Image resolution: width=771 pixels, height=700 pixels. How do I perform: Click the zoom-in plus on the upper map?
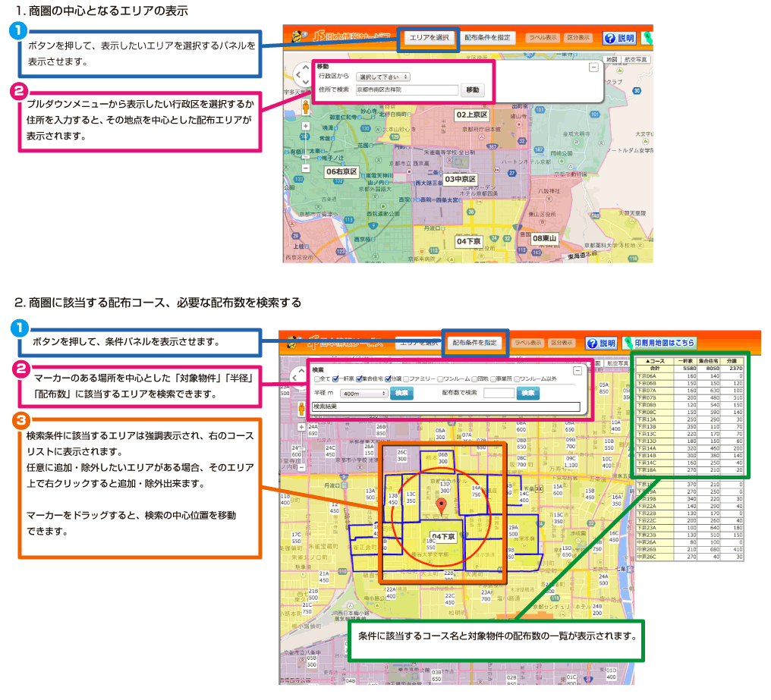(x=305, y=127)
